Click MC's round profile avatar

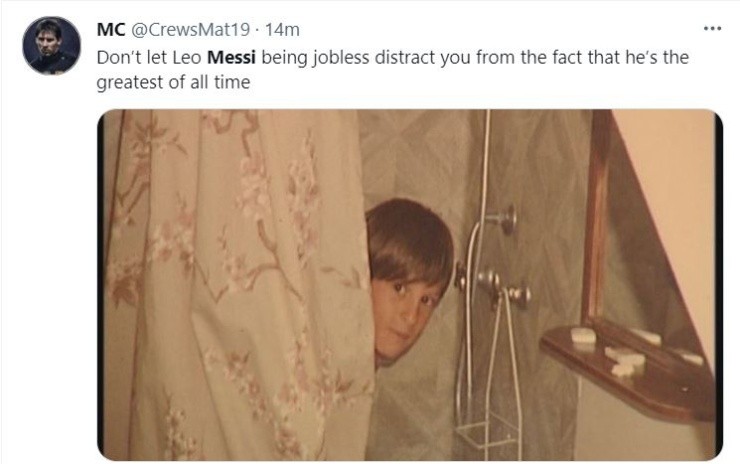pos(51,46)
